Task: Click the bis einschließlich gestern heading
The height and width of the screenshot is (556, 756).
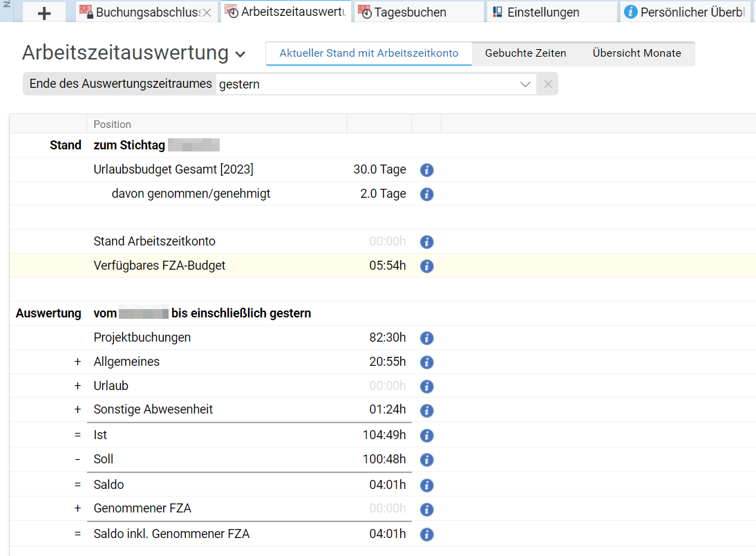Action: tap(241, 313)
